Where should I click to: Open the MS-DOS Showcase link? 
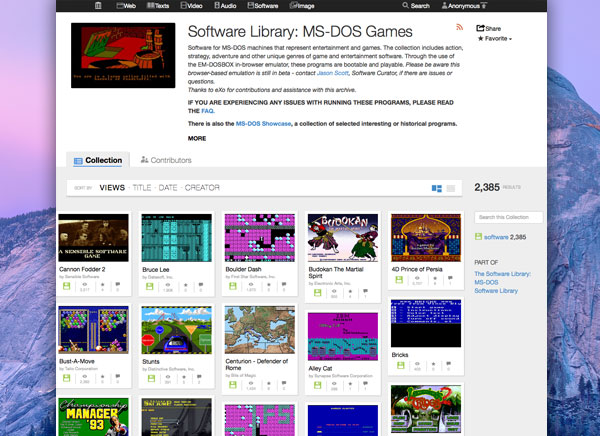263,124
